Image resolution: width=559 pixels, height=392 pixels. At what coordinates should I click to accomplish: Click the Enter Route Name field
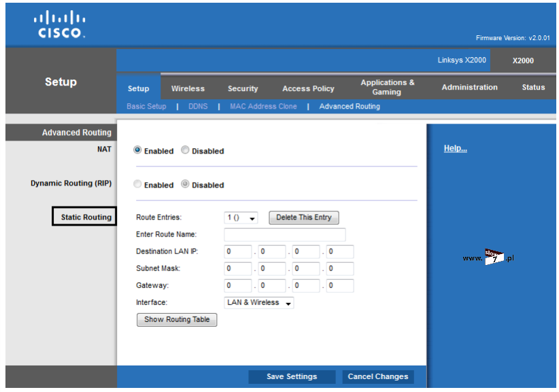coord(284,234)
